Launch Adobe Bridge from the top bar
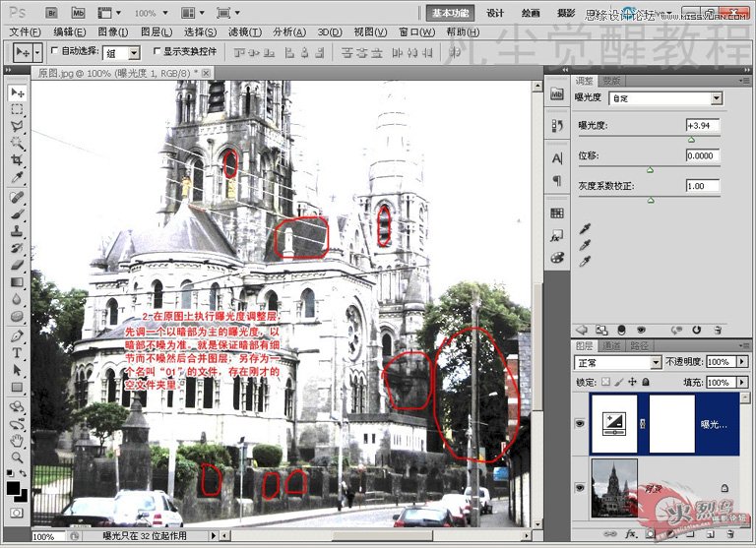 pyautogui.click(x=51, y=13)
